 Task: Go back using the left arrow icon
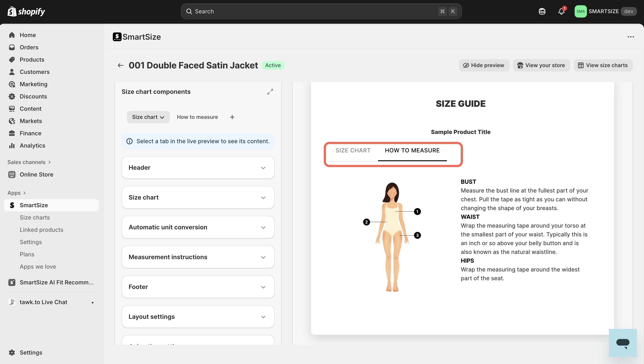[x=121, y=65]
